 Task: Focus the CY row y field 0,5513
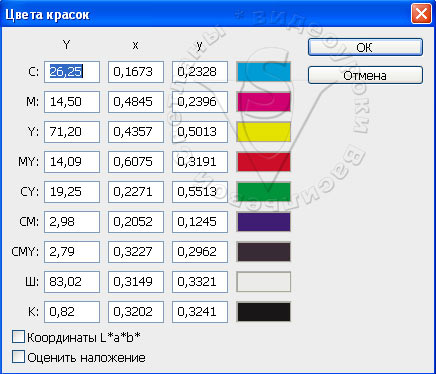coord(200,192)
